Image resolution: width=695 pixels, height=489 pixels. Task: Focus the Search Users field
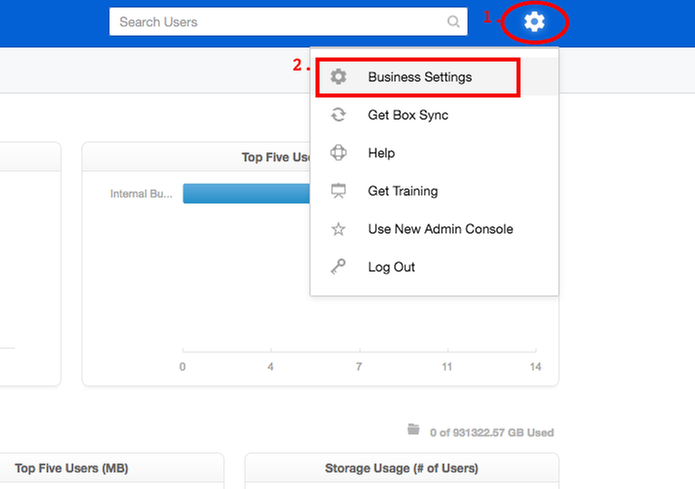pyautogui.click(x=288, y=21)
